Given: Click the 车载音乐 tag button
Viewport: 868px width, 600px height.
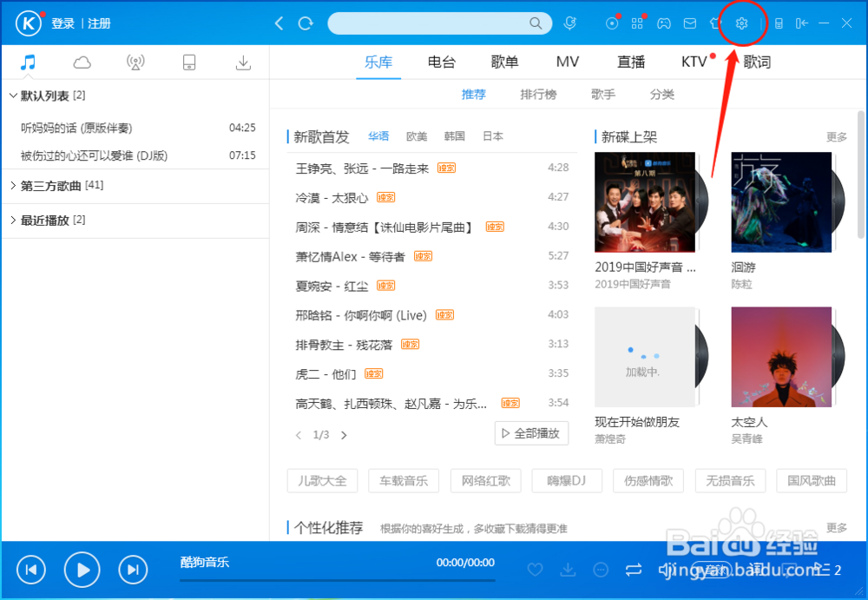Looking at the screenshot, I should coord(404,481).
